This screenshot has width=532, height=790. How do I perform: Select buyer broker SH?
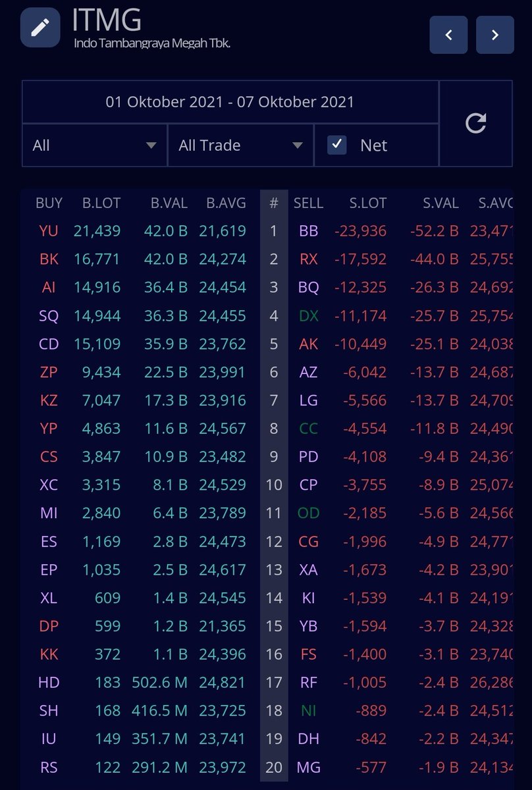(49, 711)
